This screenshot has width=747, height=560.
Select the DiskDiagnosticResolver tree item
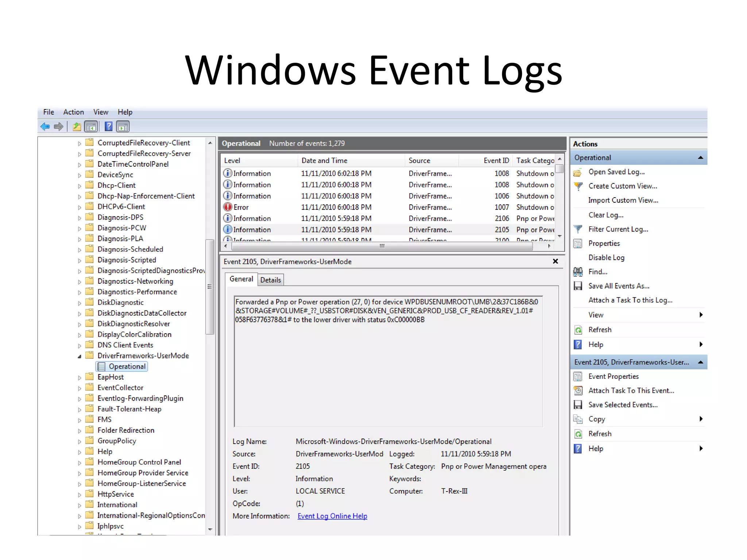[x=133, y=324]
